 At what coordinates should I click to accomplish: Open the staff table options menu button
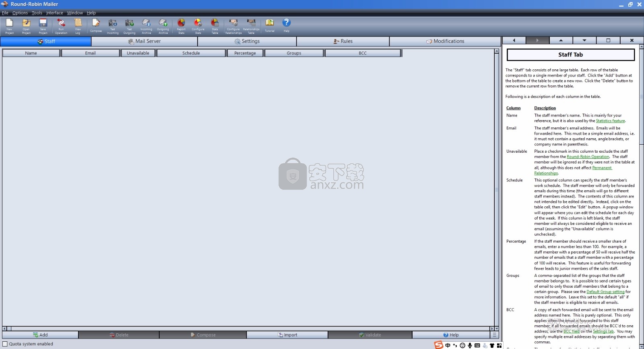click(x=494, y=335)
